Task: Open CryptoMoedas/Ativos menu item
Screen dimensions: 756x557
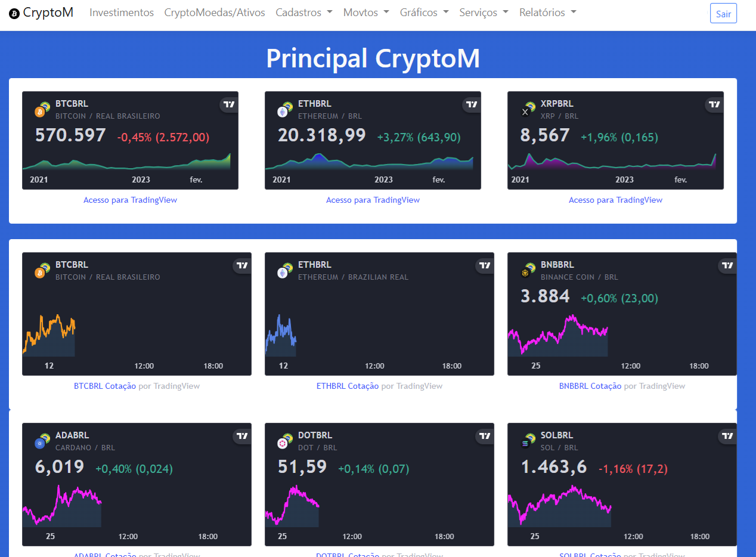Action: coord(215,13)
